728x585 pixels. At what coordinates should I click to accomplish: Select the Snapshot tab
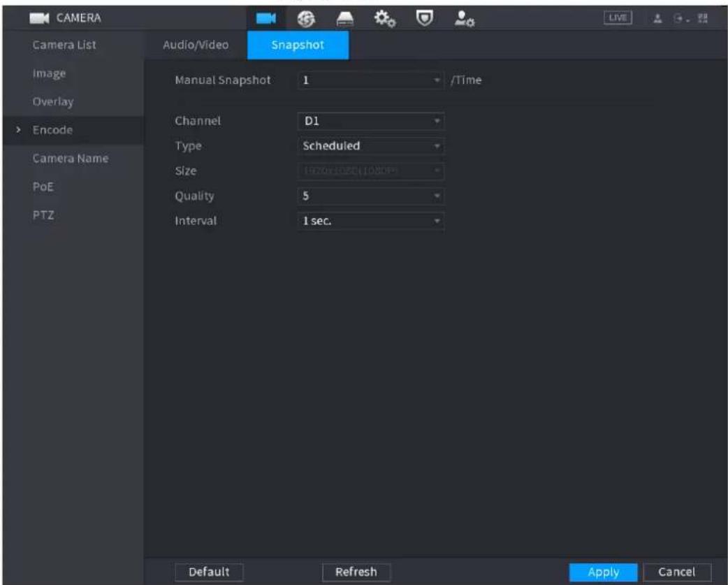(298, 45)
